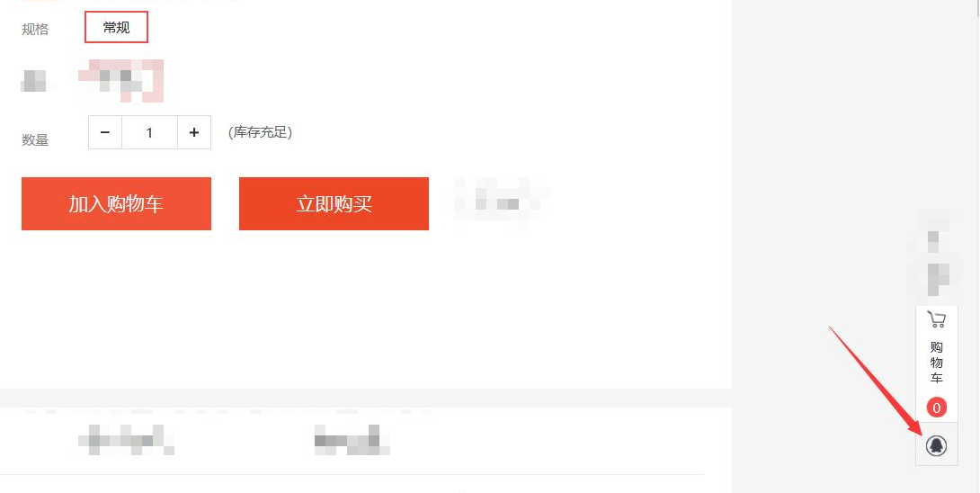Click the red 0 cart count badge

936,408
